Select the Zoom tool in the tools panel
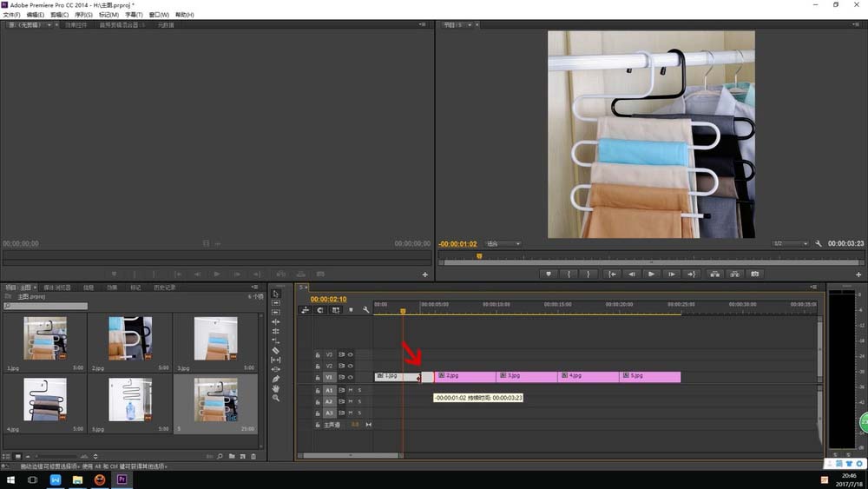The height and width of the screenshot is (489, 868). (x=276, y=398)
